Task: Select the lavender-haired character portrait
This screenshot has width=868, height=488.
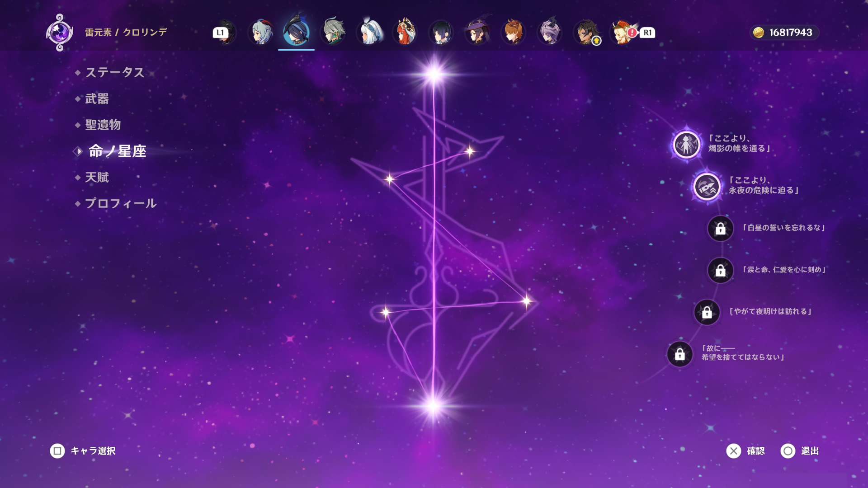Action: pos(550,32)
